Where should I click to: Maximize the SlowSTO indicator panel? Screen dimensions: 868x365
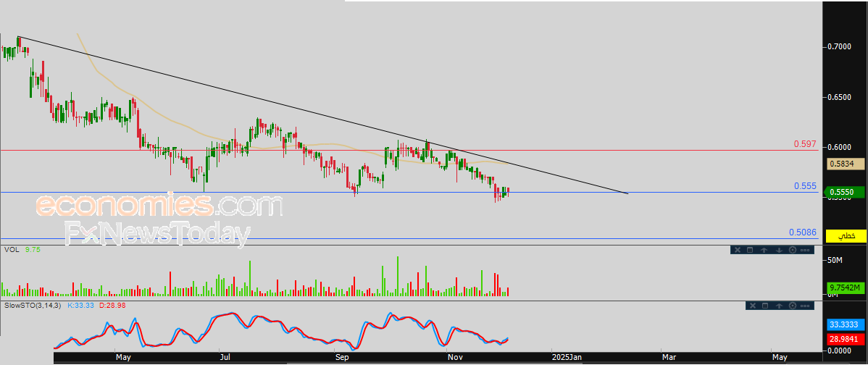[x=765, y=306]
